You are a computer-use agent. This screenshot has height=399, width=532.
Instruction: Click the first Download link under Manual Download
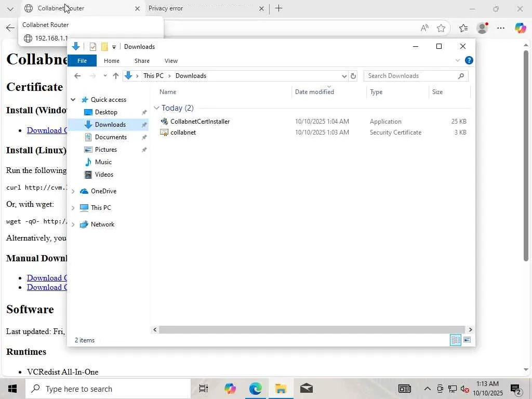point(47,278)
